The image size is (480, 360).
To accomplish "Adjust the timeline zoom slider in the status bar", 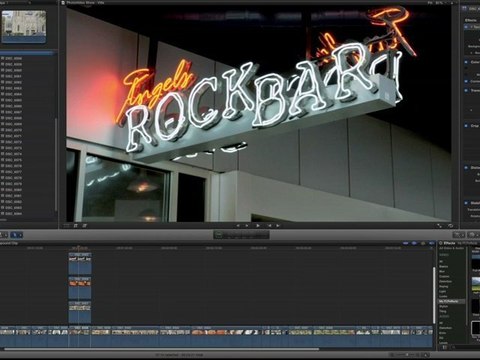I will (x=407, y=355).
